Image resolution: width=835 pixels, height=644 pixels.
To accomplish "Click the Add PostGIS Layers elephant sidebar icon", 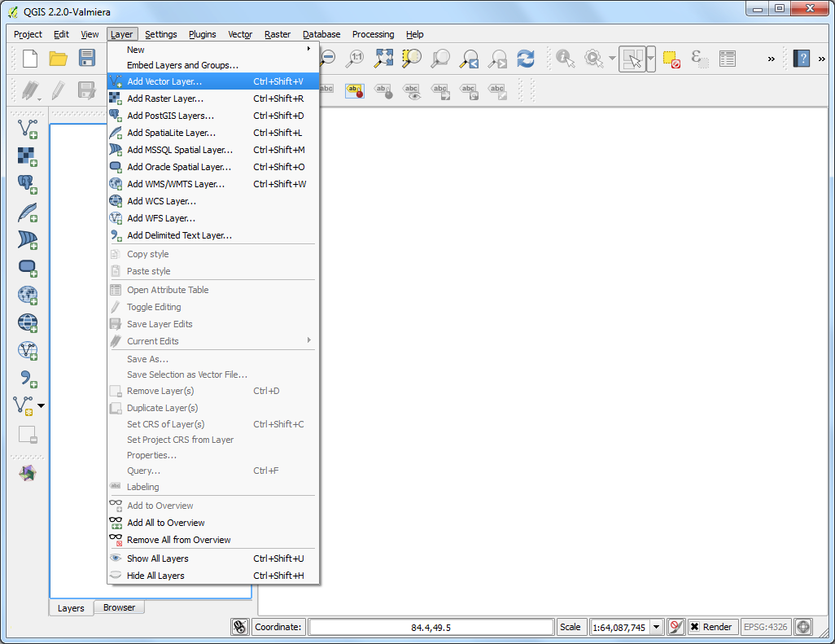I will click(27, 184).
